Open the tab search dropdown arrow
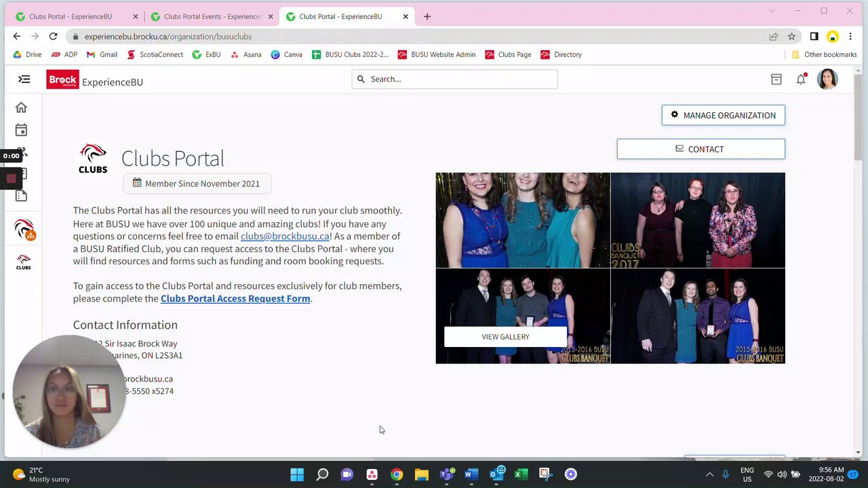This screenshot has width=868, height=488. [x=772, y=11]
